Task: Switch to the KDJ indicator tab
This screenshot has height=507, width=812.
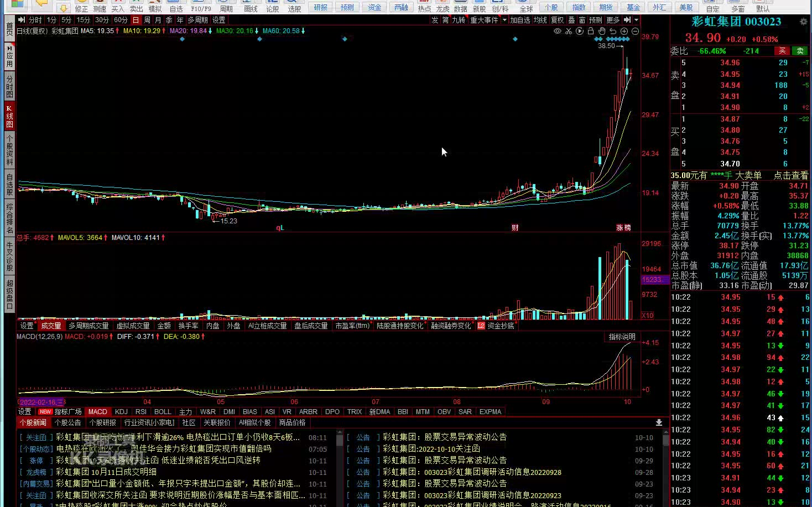Action: 121,412
